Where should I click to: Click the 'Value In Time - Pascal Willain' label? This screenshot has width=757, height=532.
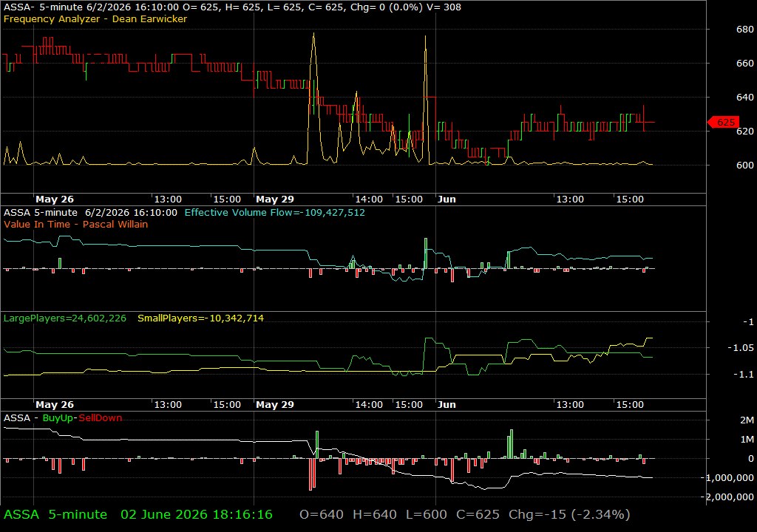pyautogui.click(x=76, y=224)
